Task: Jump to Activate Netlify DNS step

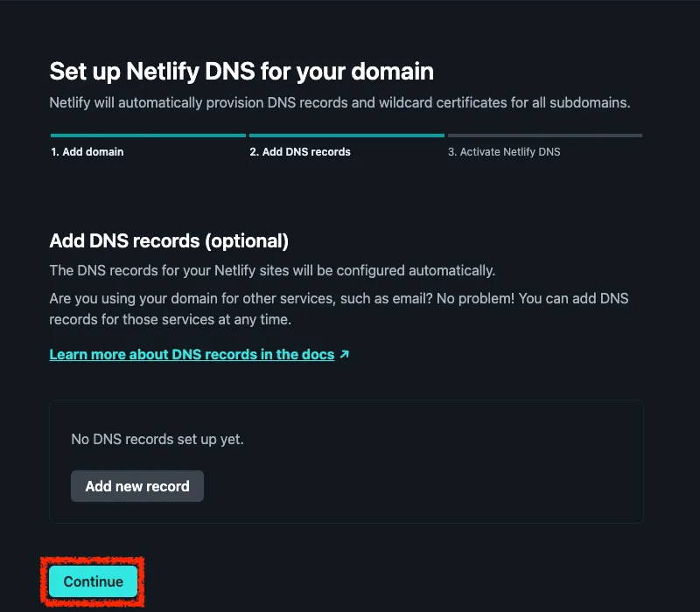Action: [x=503, y=151]
